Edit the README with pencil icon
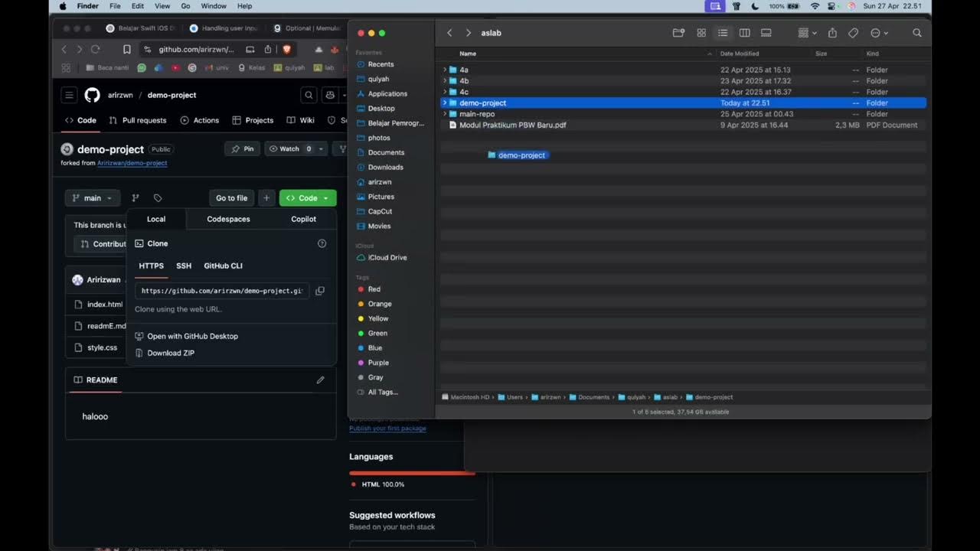 (x=320, y=380)
